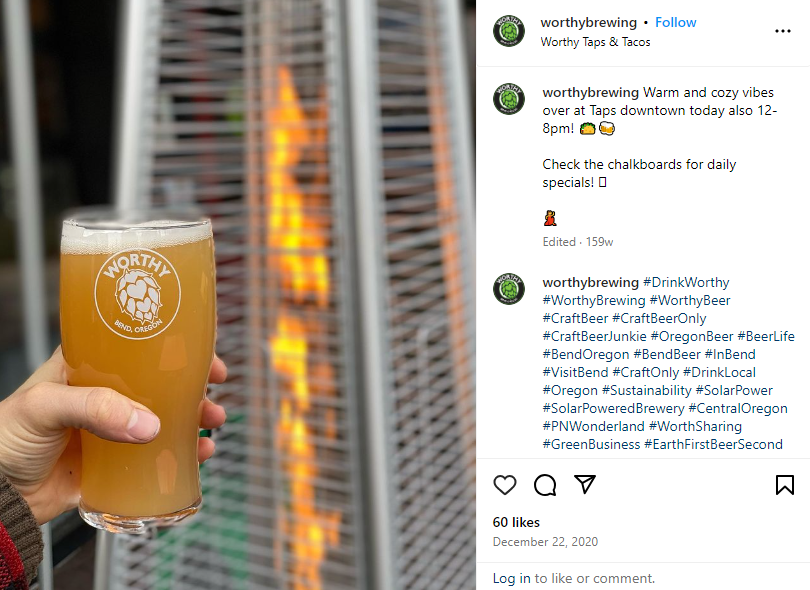810x590 pixels.
Task: Click worthybrewing username in the header
Action: click(588, 22)
